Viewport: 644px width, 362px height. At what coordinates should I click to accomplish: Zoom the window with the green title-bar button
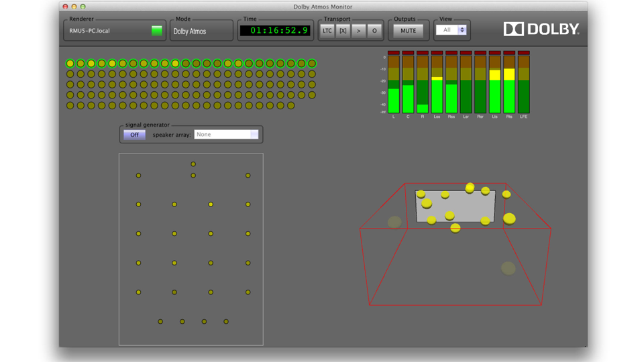tap(83, 7)
